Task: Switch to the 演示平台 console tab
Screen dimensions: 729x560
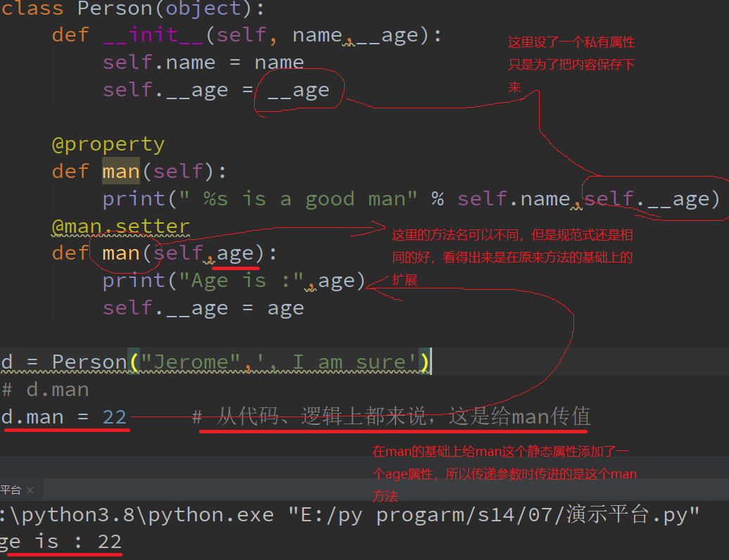Action: pos(11,489)
